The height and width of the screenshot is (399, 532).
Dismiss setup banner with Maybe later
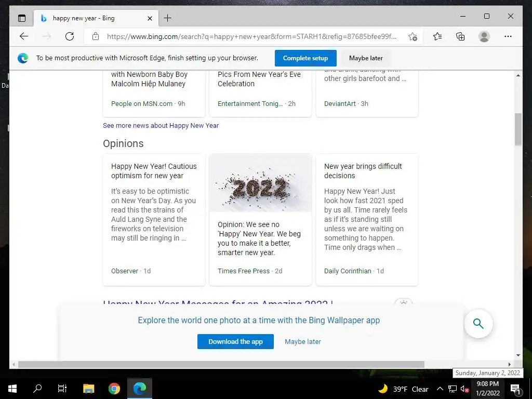[366, 58]
